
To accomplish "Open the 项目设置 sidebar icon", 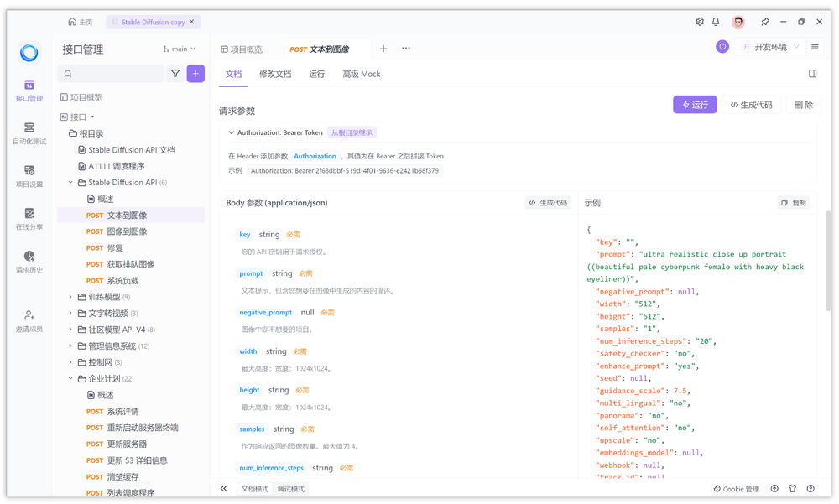I will click(29, 176).
